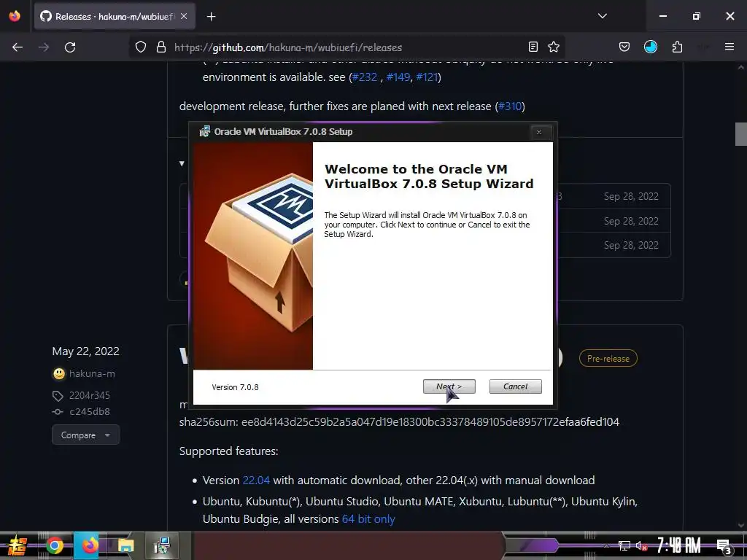
Task: Click the commit icon beside c245db8
Action: click(x=58, y=412)
